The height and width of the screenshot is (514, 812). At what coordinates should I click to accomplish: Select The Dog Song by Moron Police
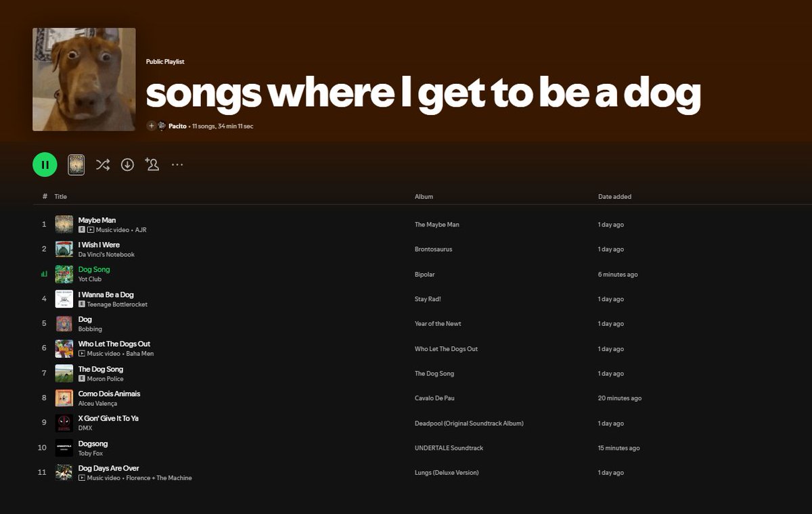pyautogui.click(x=101, y=369)
